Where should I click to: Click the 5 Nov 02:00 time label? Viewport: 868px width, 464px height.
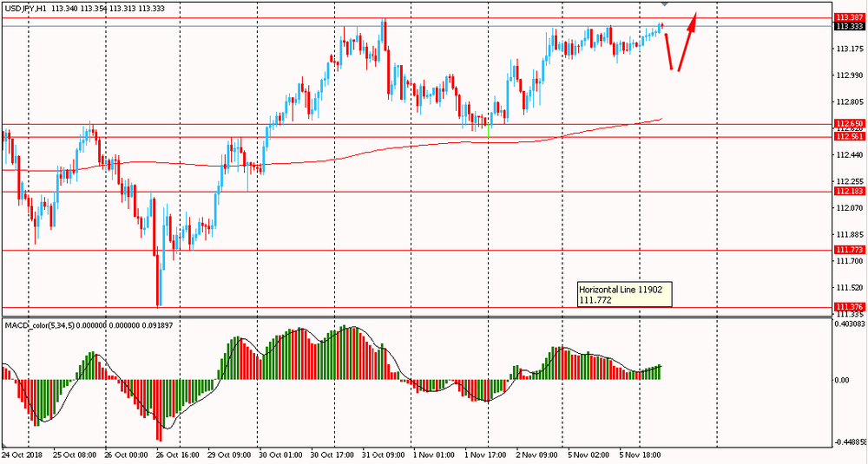click(588, 454)
